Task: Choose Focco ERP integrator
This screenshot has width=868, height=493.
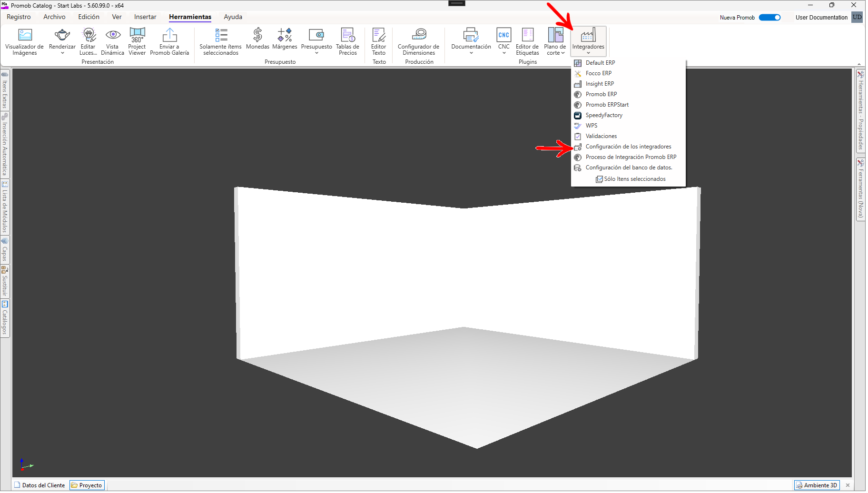Action: pos(628,73)
